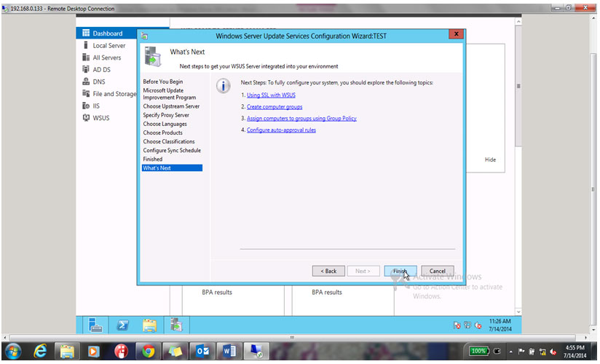Image resolution: width=600 pixels, height=364 pixels.
Task: Click the local volume icon in the tray
Action: coord(553,352)
